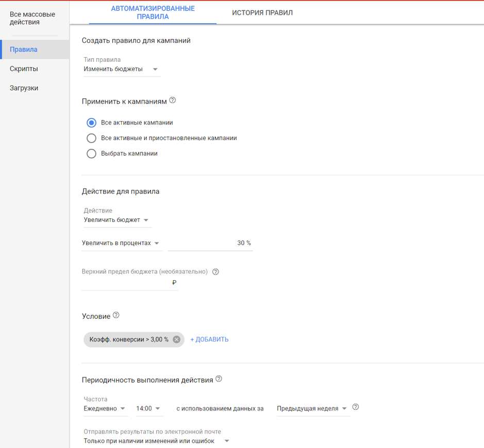Remove the Коэфф. конверсии condition chip
The image size is (484, 448).
click(177, 339)
